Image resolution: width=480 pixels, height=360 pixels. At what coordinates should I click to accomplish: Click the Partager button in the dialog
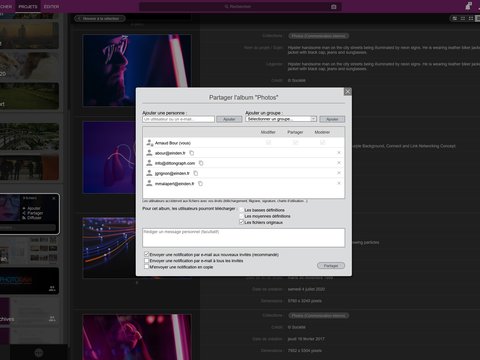pyautogui.click(x=331, y=266)
